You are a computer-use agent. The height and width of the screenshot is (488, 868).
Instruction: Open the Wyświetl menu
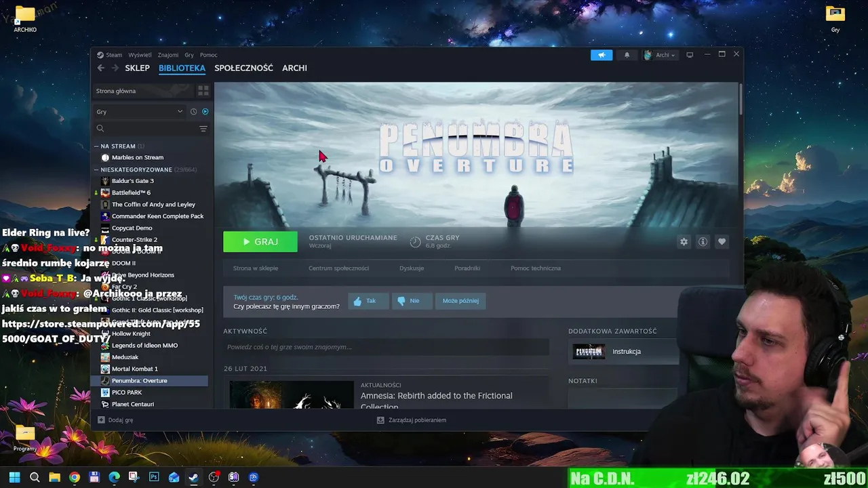[140, 55]
